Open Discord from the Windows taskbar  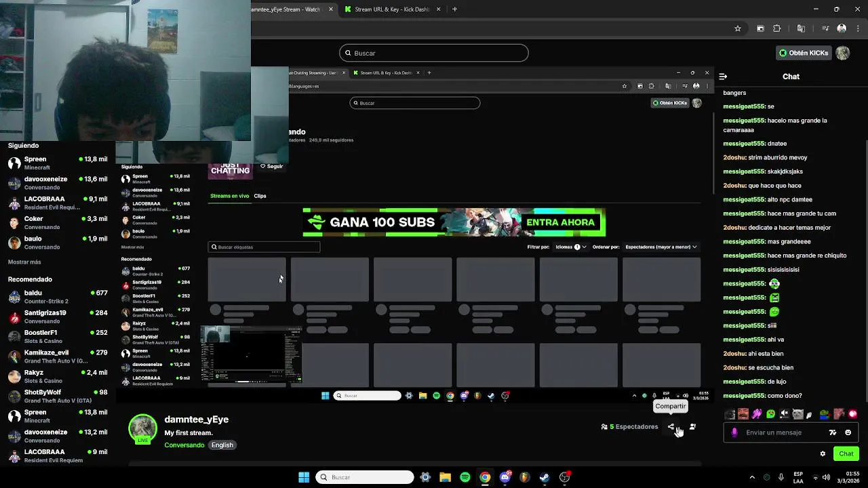[x=505, y=477]
